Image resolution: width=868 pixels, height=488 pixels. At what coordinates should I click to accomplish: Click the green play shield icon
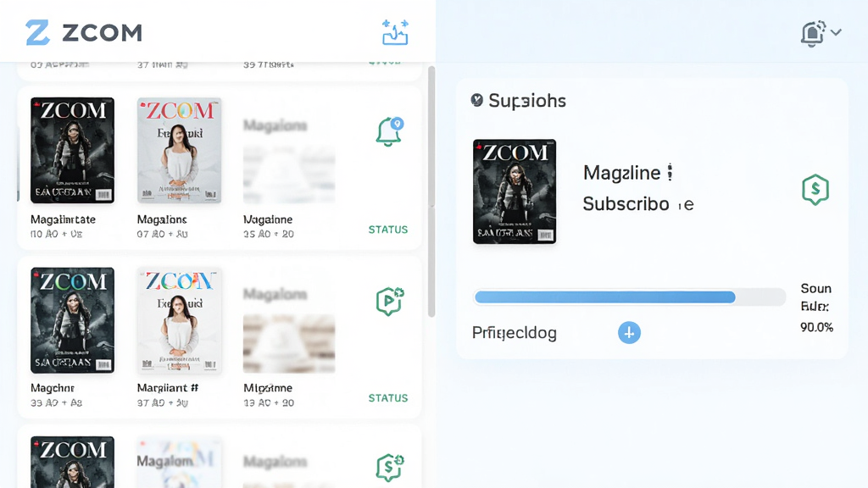coord(390,302)
